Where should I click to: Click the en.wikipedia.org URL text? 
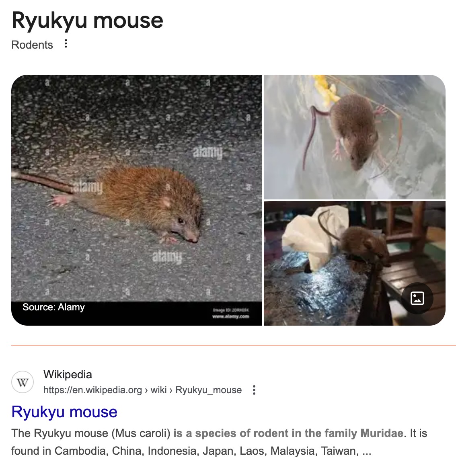point(92,390)
